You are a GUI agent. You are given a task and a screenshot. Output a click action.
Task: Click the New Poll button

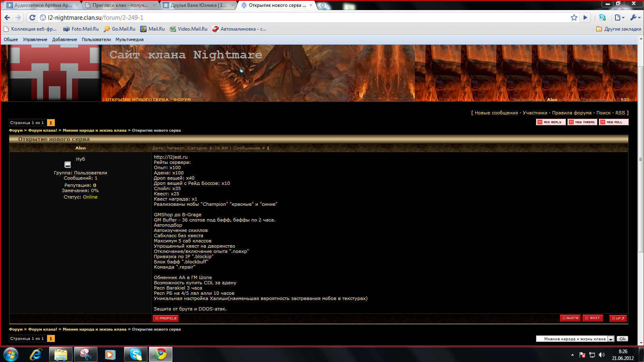click(x=614, y=122)
